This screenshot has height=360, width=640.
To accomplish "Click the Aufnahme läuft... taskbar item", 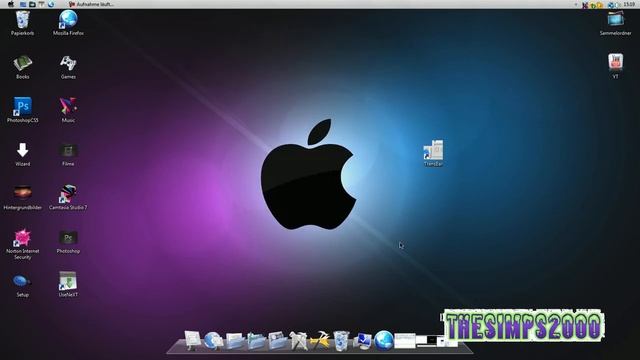I will (x=92, y=4).
